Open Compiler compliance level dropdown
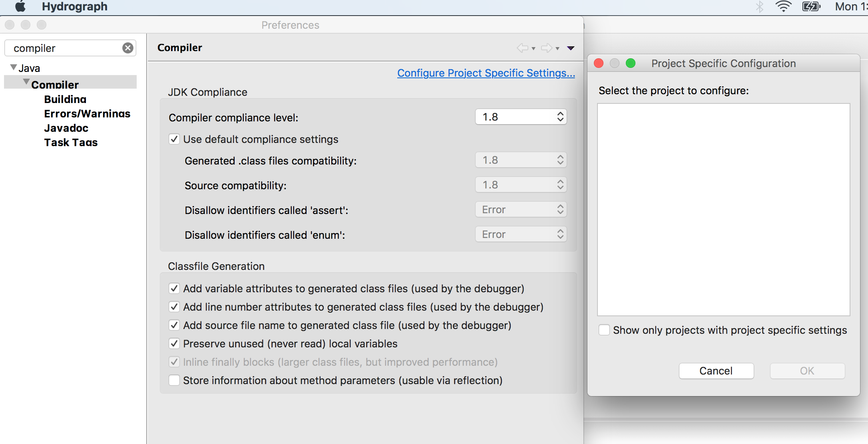This screenshot has width=868, height=444. (x=521, y=117)
